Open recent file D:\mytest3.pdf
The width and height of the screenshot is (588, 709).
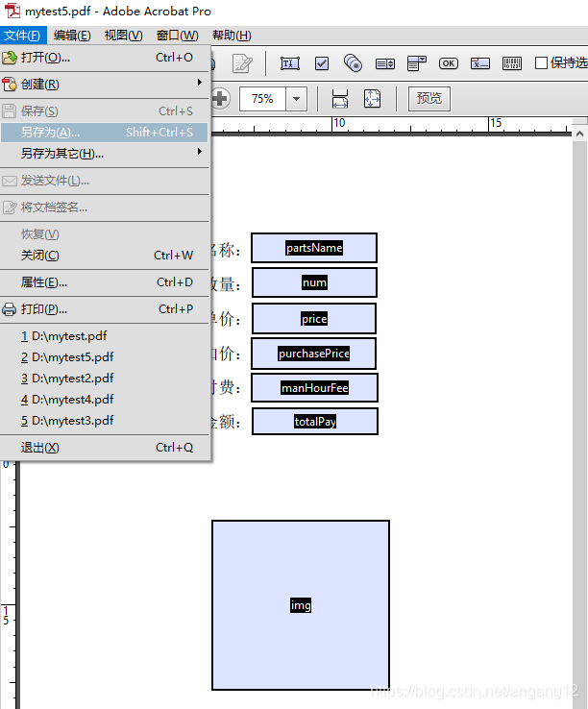click(x=105, y=421)
